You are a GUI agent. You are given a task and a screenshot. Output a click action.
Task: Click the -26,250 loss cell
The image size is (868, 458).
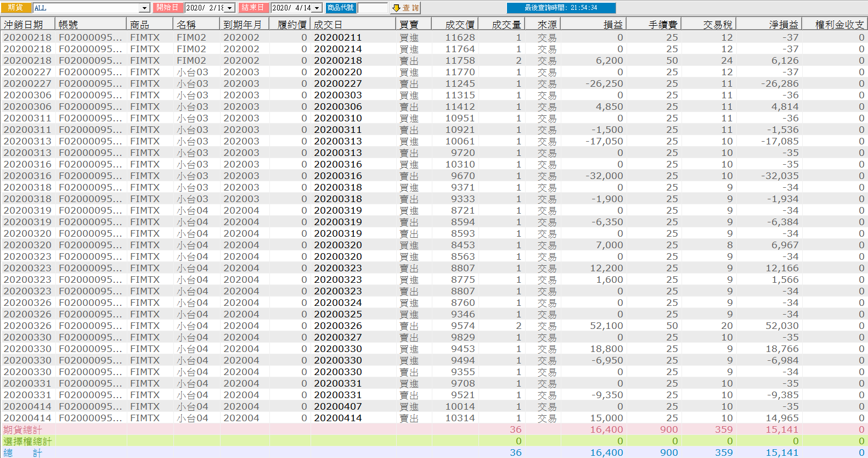tap(604, 83)
